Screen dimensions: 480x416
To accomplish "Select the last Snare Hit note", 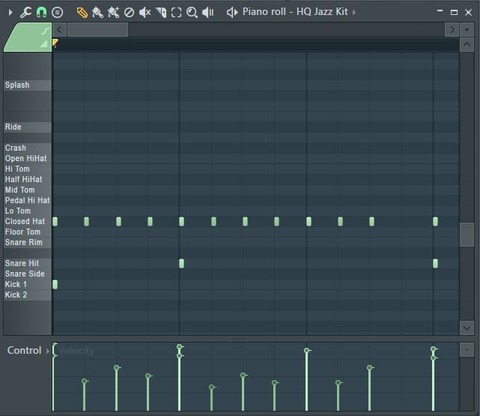I will [435, 264].
